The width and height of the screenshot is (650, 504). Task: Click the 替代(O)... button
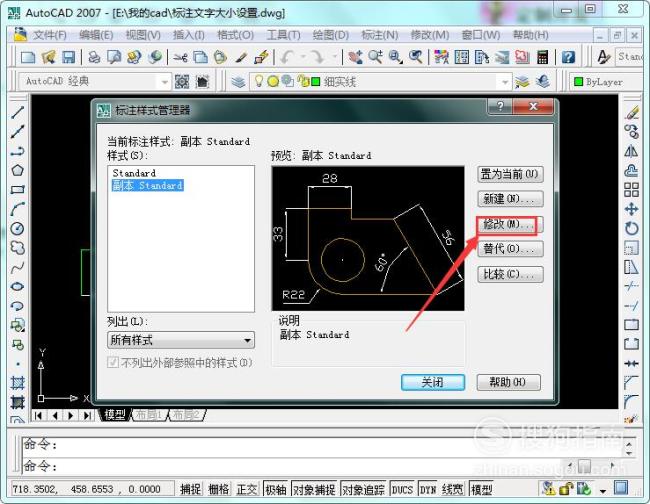(510, 249)
